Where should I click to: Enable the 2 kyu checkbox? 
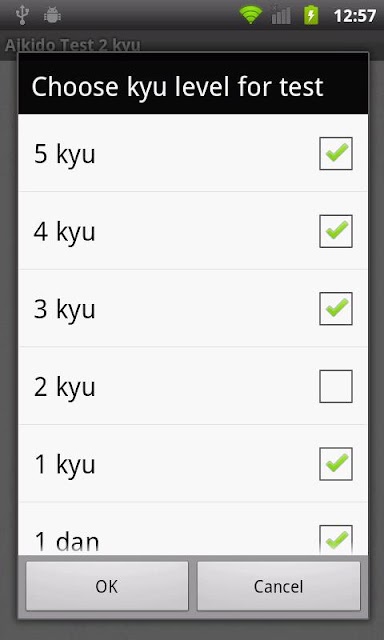pyautogui.click(x=336, y=386)
